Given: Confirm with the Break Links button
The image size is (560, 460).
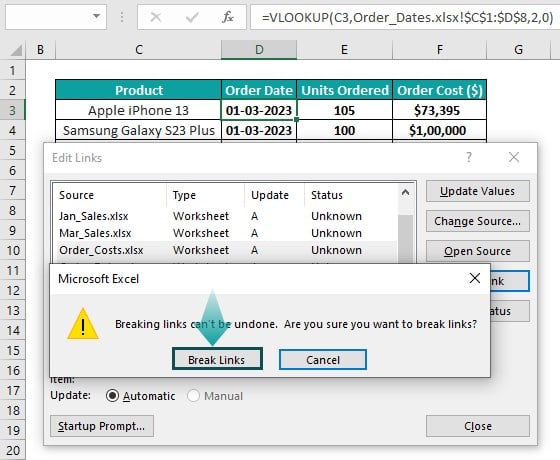Looking at the screenshot, I should pyautogui.click(x=217, y=359).
